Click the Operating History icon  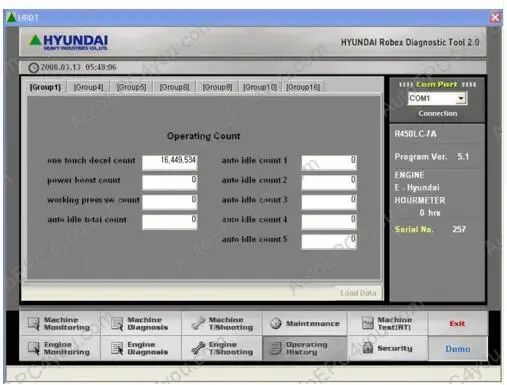pos(276,348)
